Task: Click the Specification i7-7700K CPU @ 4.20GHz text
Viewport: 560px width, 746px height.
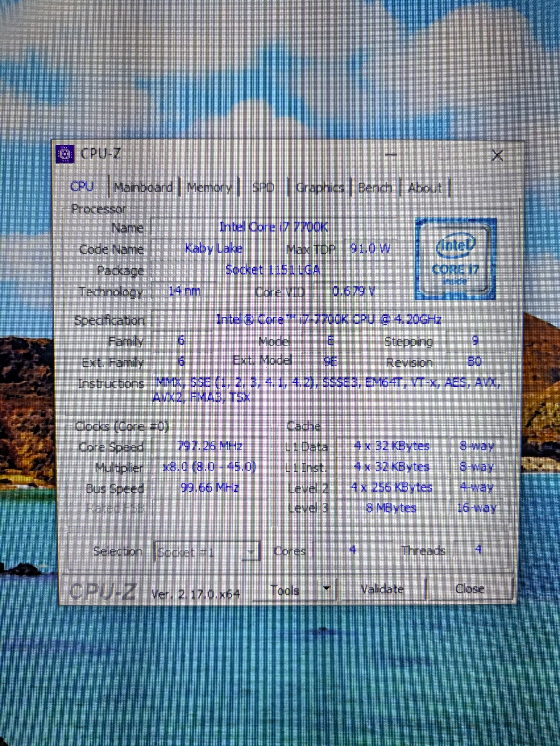Action: tap(329, 319)
